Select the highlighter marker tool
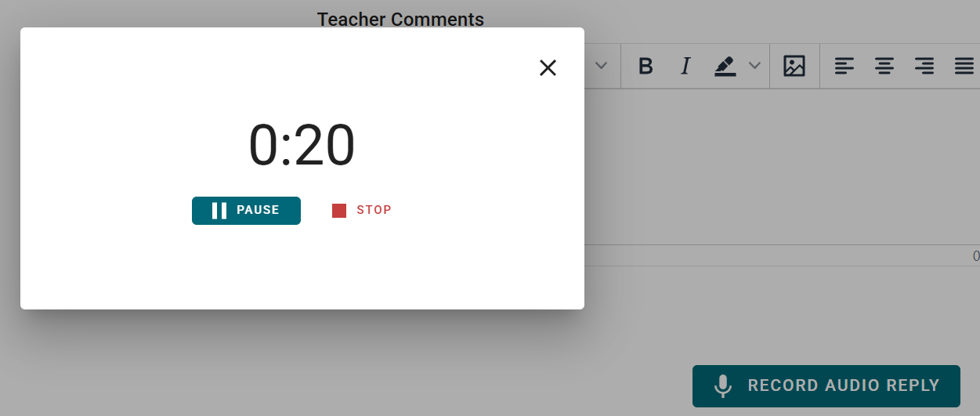 [725, 67]
